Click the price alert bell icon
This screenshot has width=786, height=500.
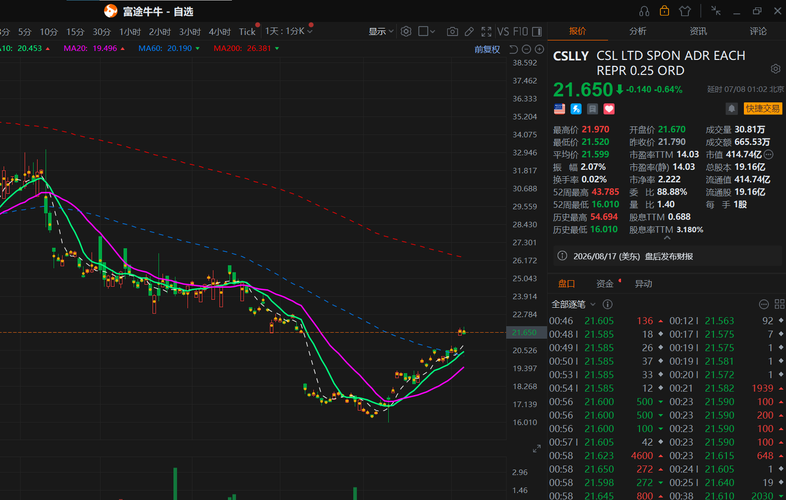click(x=731, y=108)
